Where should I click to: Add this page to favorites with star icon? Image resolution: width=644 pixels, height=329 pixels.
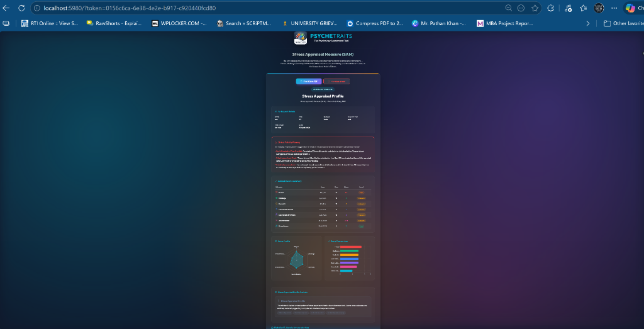(535, 8)
